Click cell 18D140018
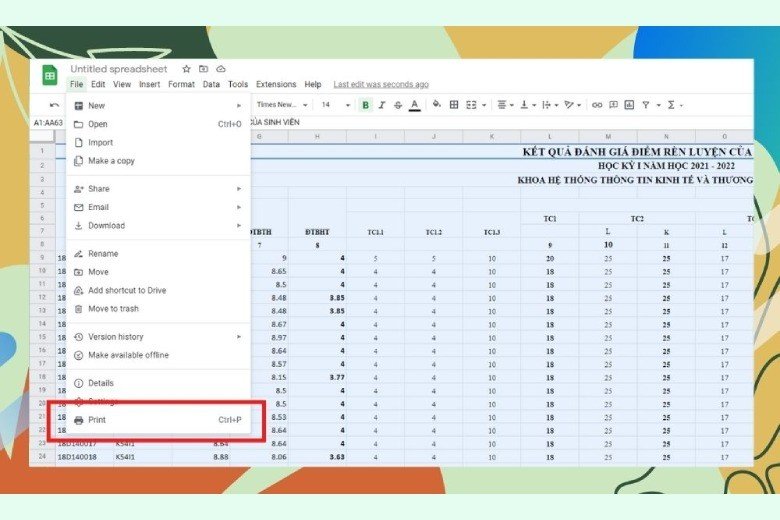This screenshot has width=780, height=520. coord(85,456)
